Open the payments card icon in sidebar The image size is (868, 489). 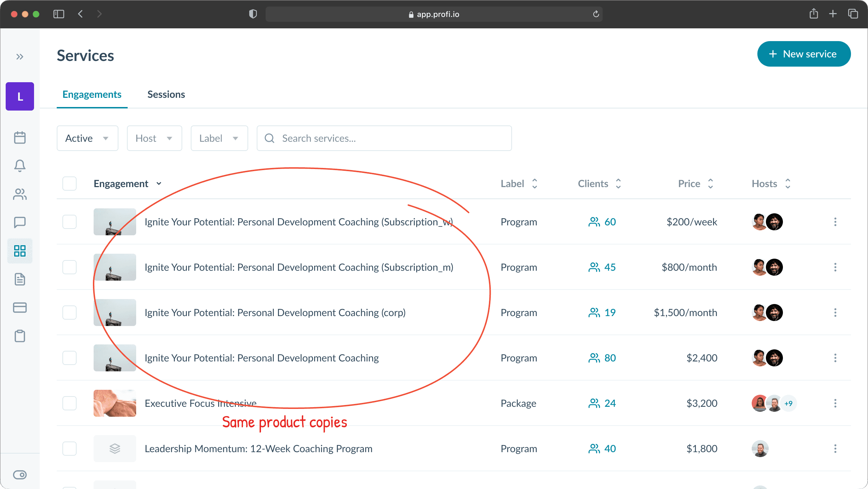(x=20, y=308)
